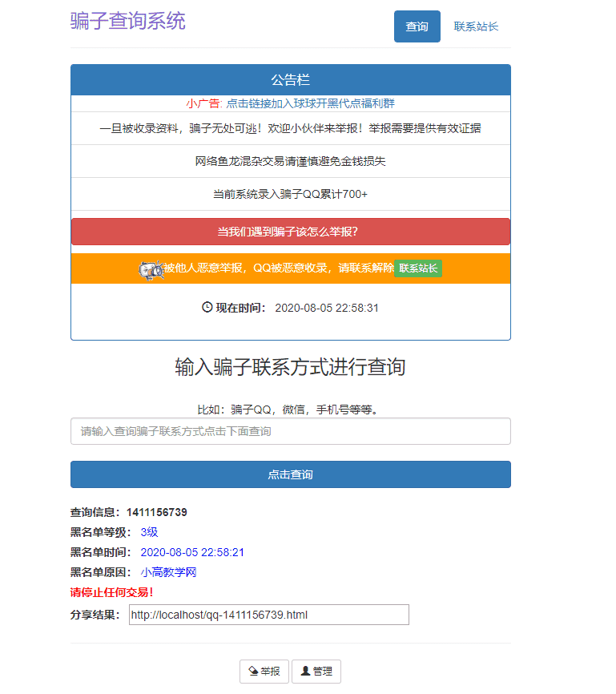
Task: Click the red 小广告 label
Action: click(x=204, y=103)
